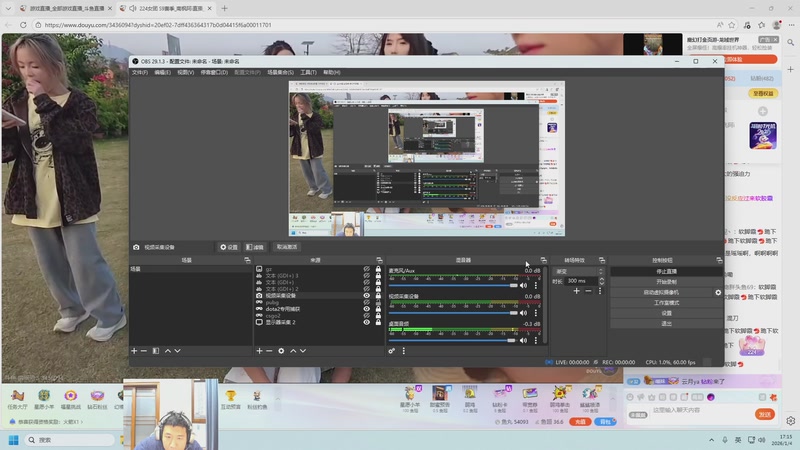Pop out the Scenes dock panel
The image size is (800, 450).
pos(247,260)
